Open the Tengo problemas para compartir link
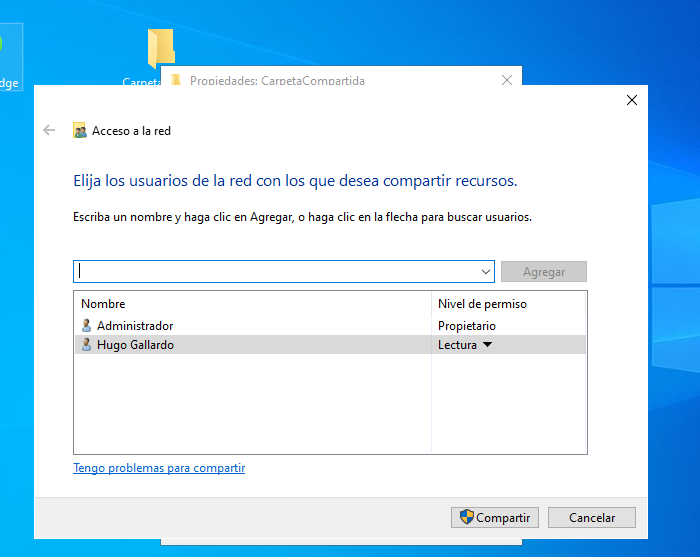 click(159, 468)
